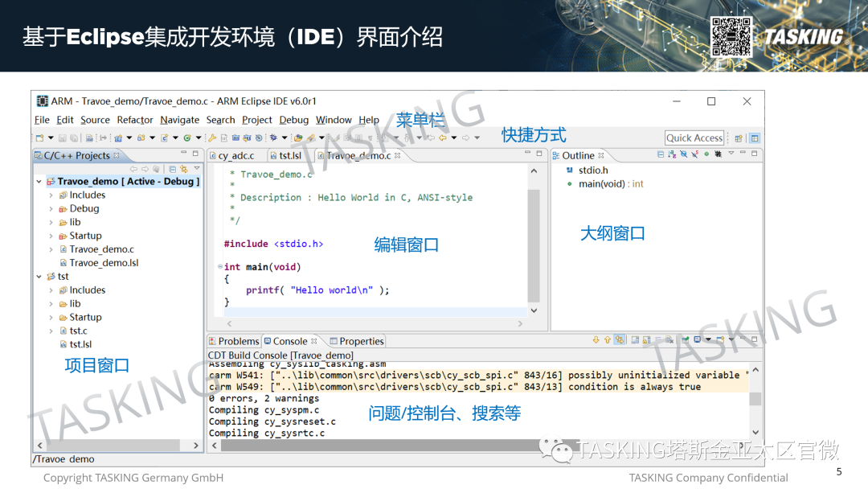Click the Outline group includes icon
This screenshot has height=489, width=868.
pos(718,154)
